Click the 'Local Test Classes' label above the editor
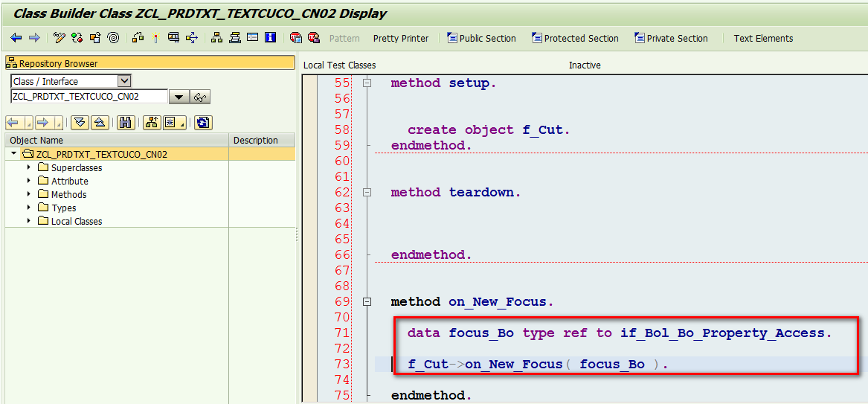 pos(339,65)
